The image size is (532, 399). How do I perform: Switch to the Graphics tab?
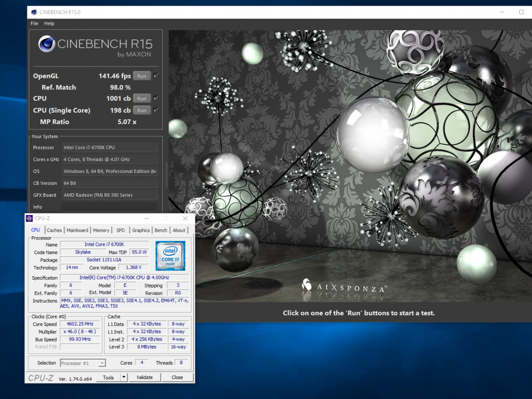141,230
